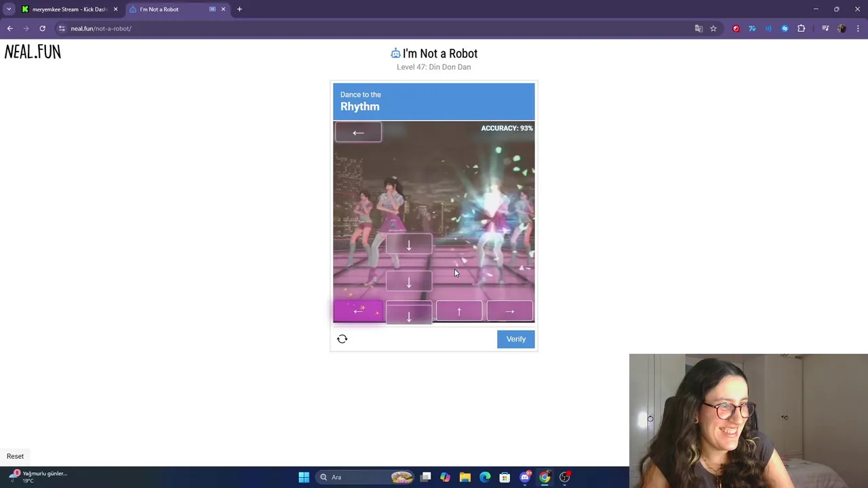
Task: Click the NEAL.FUN logo
Action: point(33,52)
